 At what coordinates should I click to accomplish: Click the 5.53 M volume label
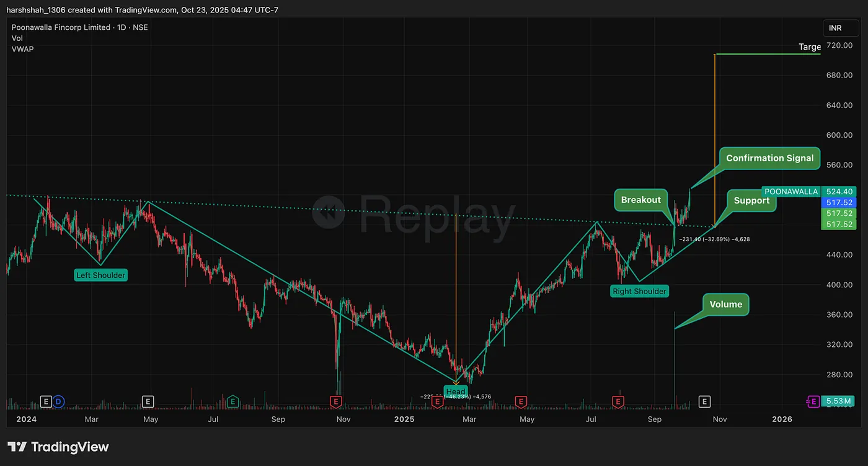point(839,401)
